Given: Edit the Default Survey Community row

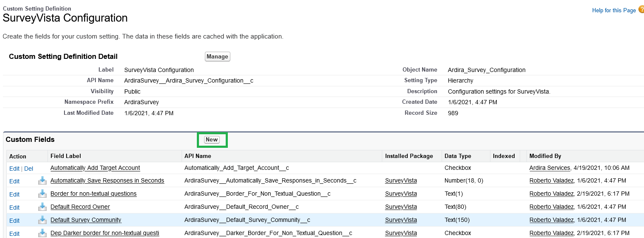Looking at the screenshot, I should click(14, 221).
